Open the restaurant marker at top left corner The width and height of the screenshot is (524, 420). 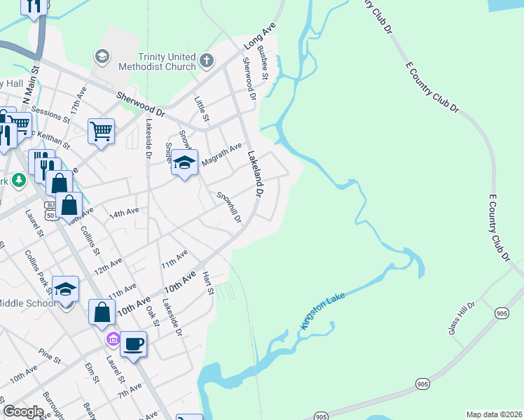tap(34, 8)
